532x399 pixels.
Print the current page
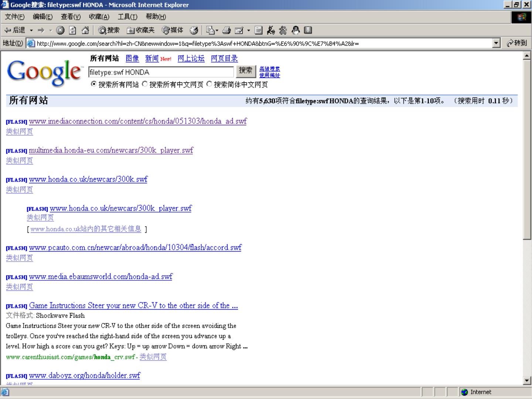[226, 30]
